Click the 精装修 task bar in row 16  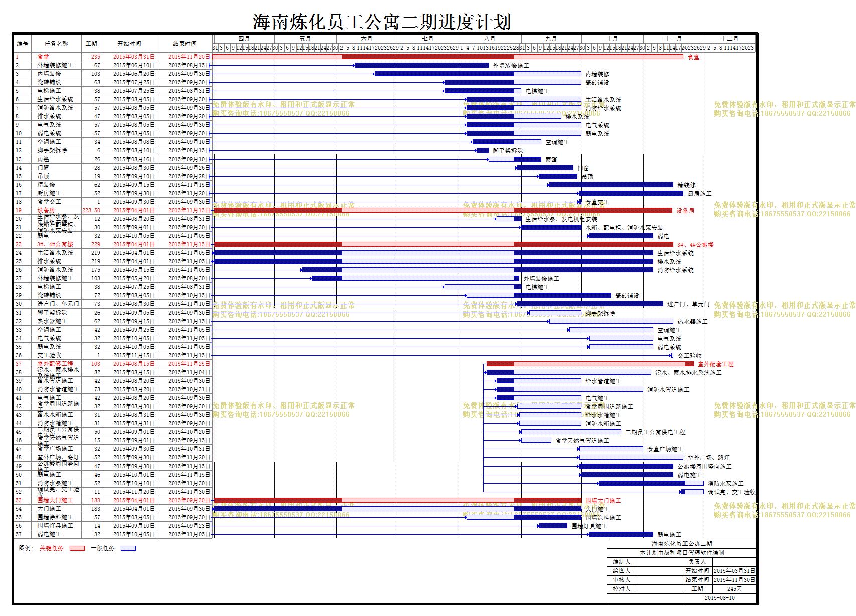pos(611,185)
